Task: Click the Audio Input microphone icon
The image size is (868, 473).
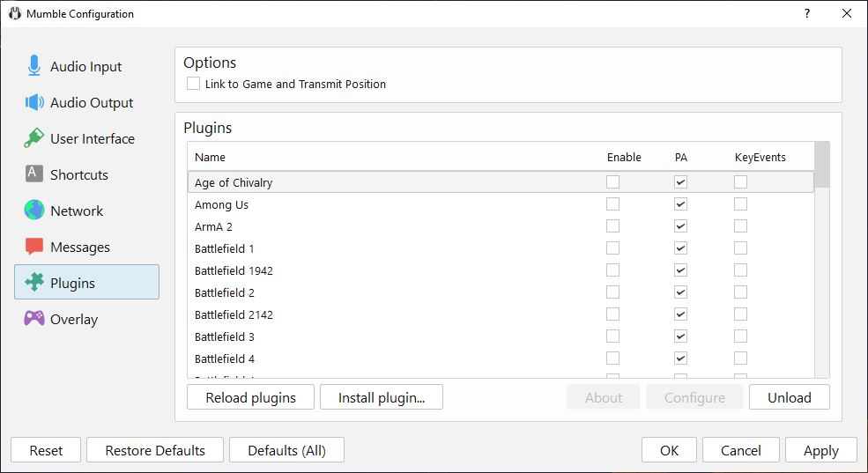Action: pos(33,66)
